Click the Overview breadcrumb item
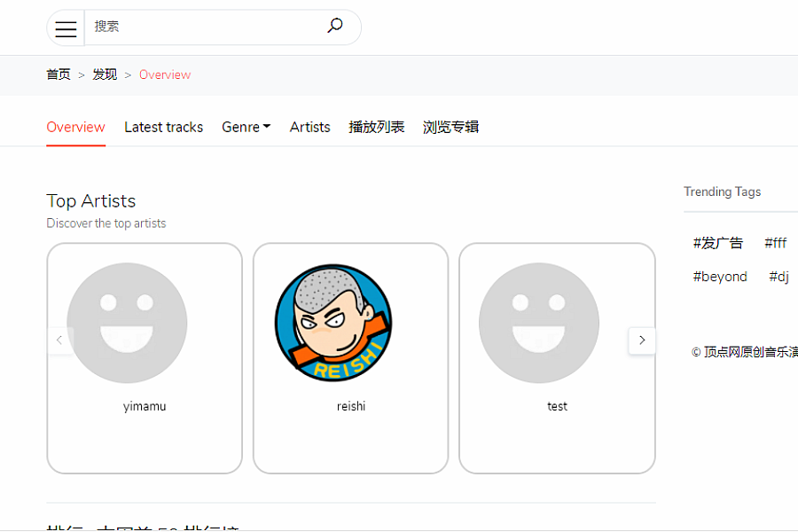This screenshot has height=532, width=798. [x=165, y=74]
